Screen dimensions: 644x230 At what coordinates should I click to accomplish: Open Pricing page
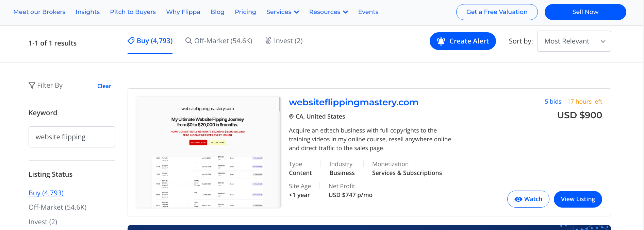(x=245, y=12)
